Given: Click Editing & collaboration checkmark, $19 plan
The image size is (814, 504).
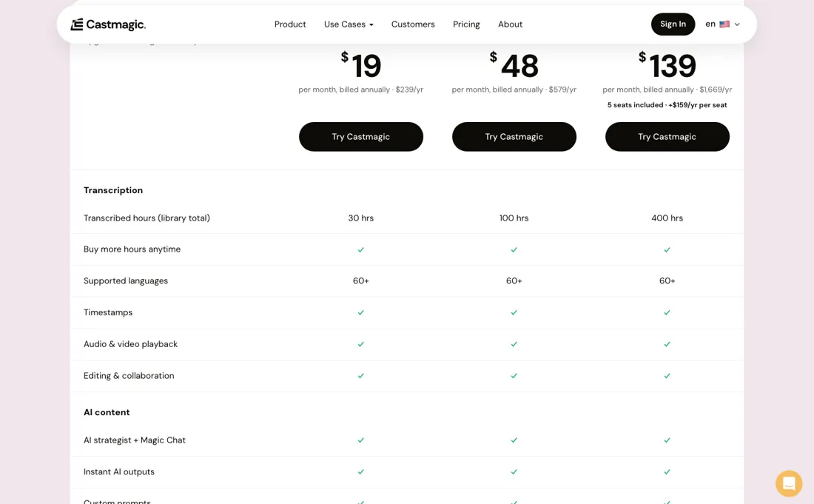Looking at the screenshot, I should tap(361, 376).
